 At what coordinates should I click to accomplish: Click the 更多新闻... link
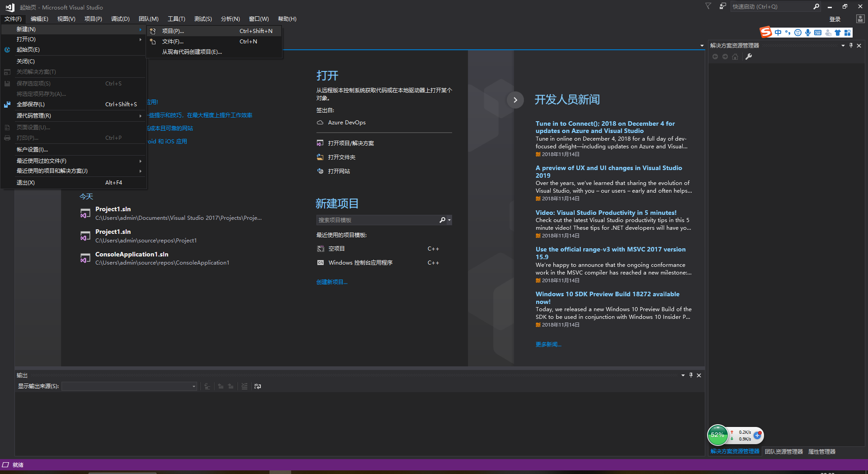click(548, 345)
